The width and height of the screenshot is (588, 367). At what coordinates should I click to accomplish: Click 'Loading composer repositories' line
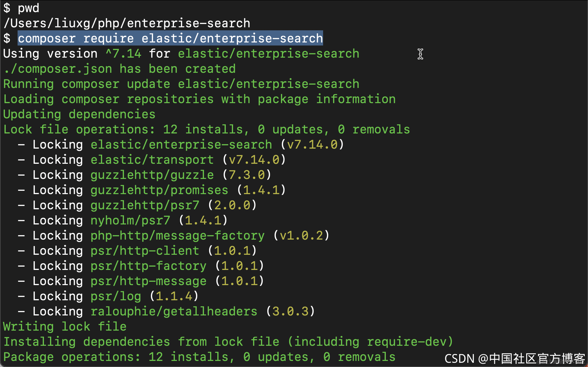[x=199, y=99]
